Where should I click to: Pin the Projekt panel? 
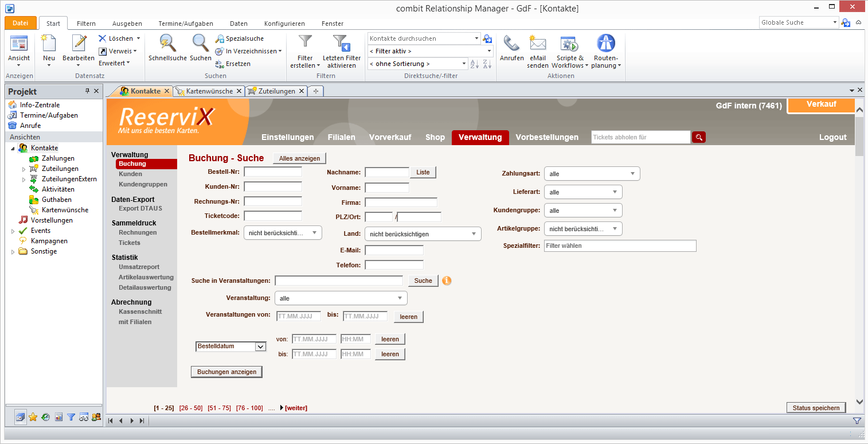click(x=88, y=91)
